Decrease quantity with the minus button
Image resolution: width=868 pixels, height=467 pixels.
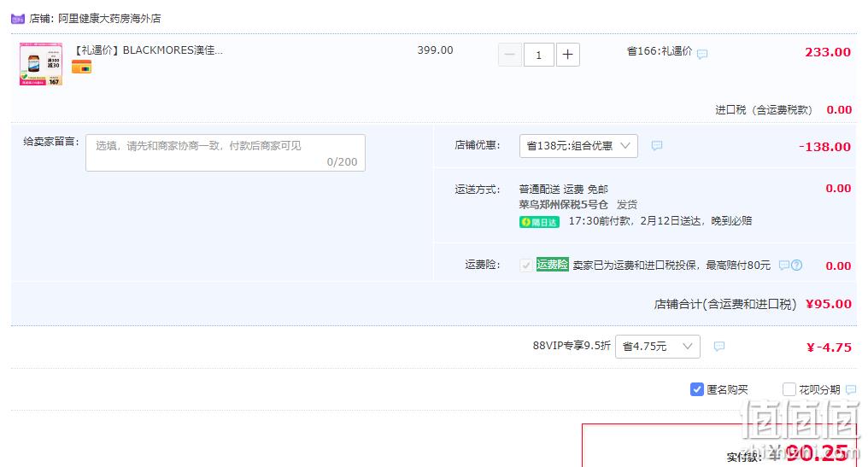click(510, 55)
